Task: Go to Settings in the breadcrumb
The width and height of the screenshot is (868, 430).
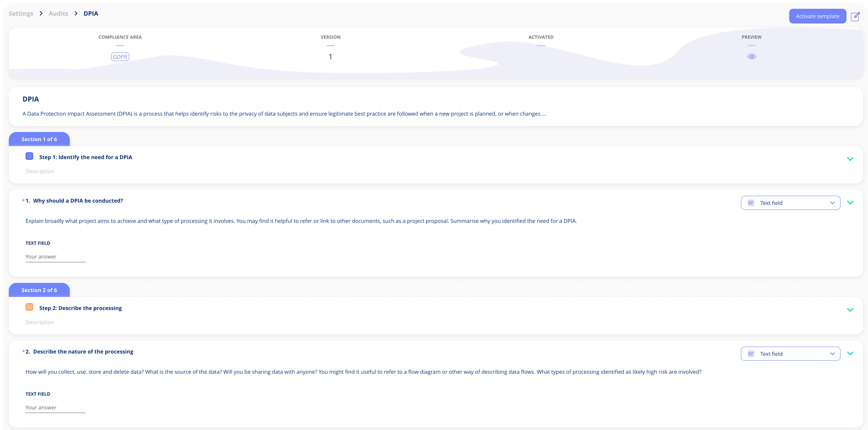Action: (21, 14)
